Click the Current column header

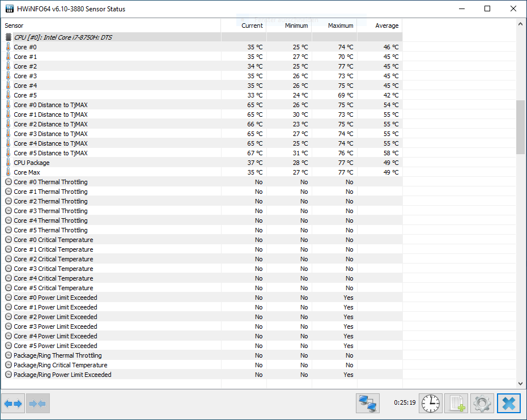click(x=244, y=26)
